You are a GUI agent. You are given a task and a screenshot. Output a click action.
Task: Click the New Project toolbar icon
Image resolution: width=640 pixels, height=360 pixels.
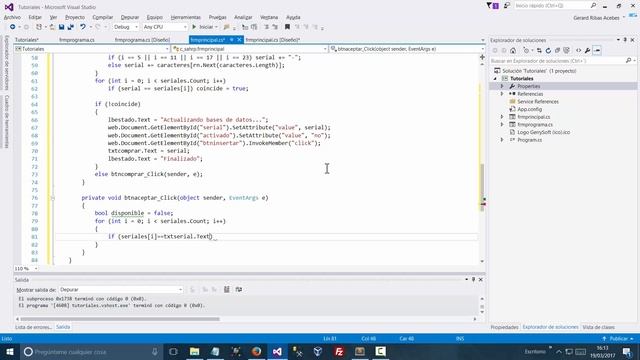click(x=39, y=27)
